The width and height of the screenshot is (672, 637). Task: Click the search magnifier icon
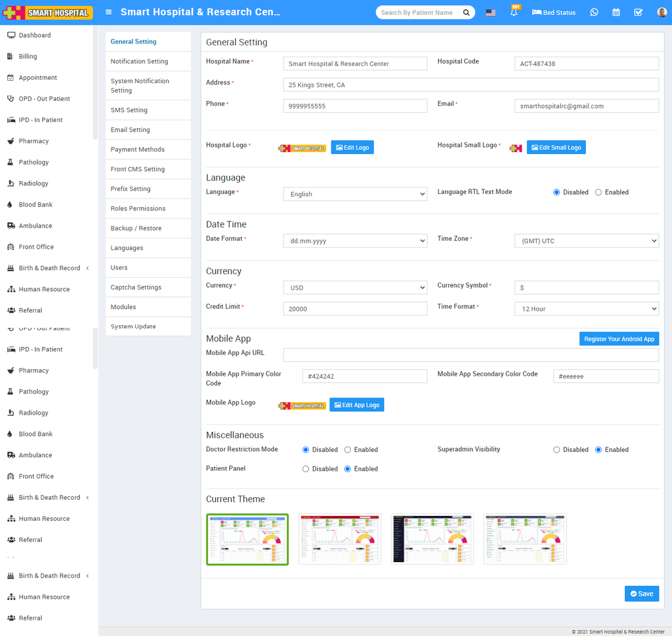(466, 12)
